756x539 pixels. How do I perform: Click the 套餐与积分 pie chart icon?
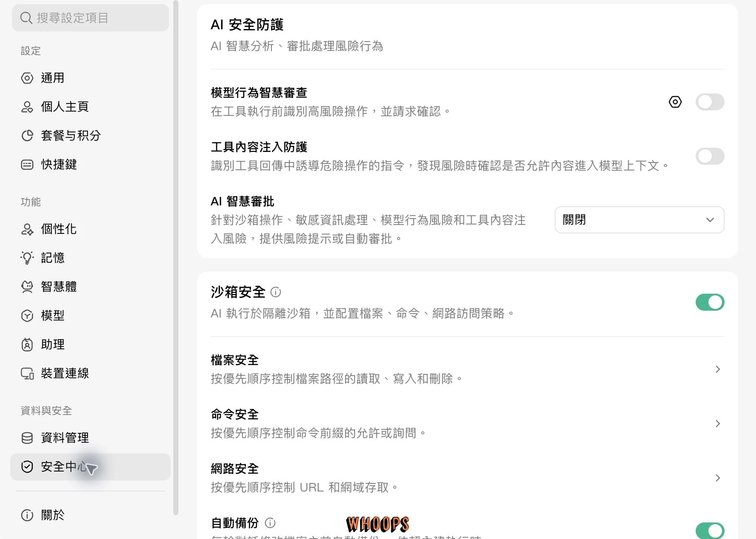tap(27, 136)
